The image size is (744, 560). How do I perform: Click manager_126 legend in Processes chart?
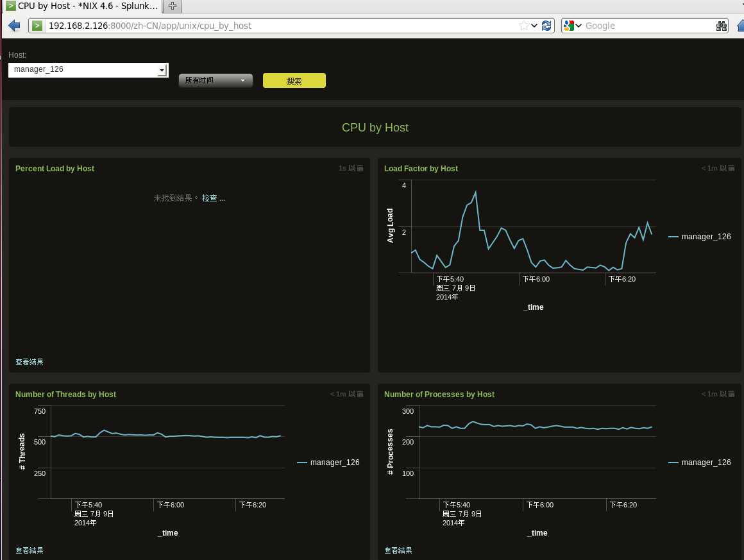[699, 462]
